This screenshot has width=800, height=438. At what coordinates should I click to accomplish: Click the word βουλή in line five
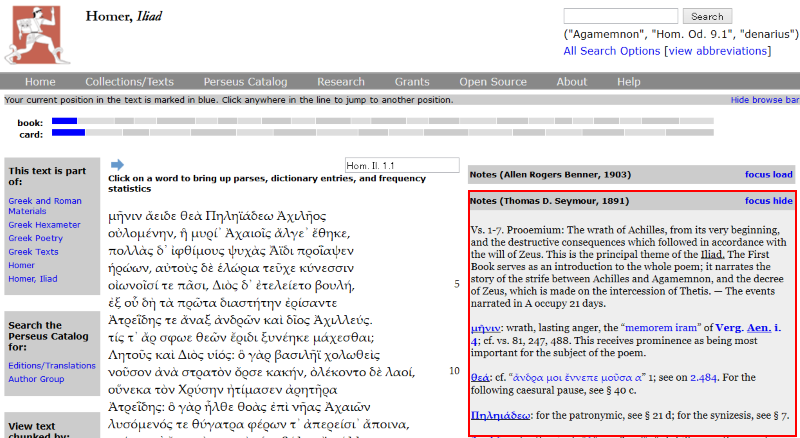coord(333,286)
